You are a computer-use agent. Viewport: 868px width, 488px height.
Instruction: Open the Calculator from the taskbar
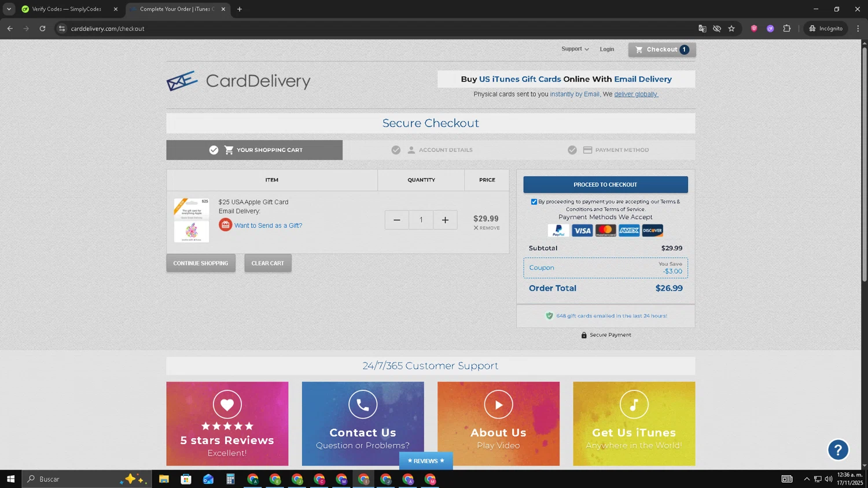(230, 479)
